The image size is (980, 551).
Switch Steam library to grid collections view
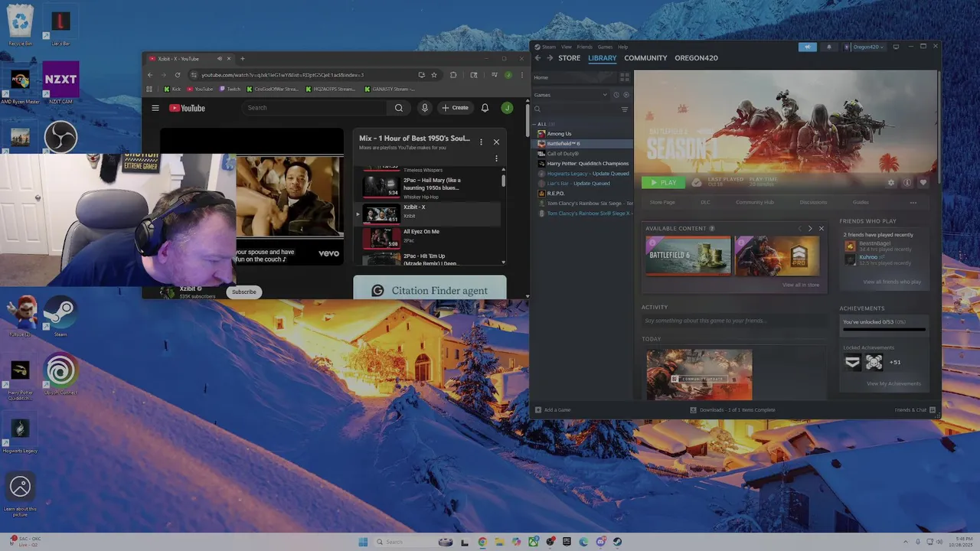coord(625,77)
